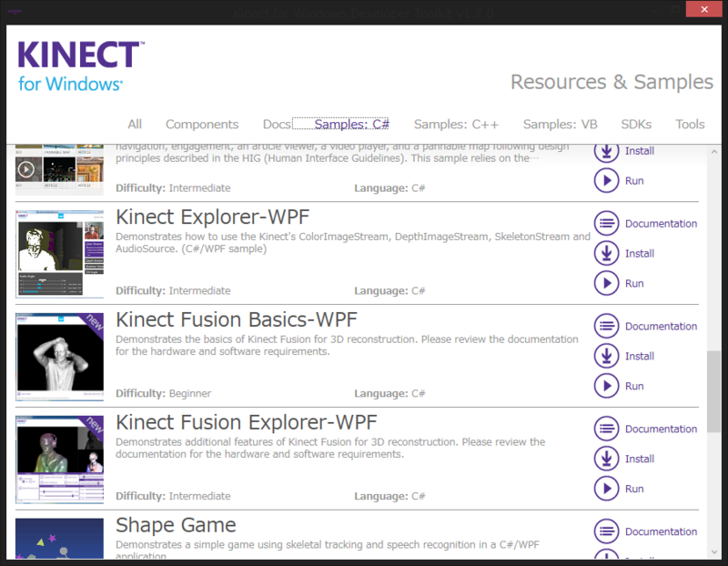Click the scrollbar up arrow
The width and height of the screenshot is (728, 566).
click(714, 151)
